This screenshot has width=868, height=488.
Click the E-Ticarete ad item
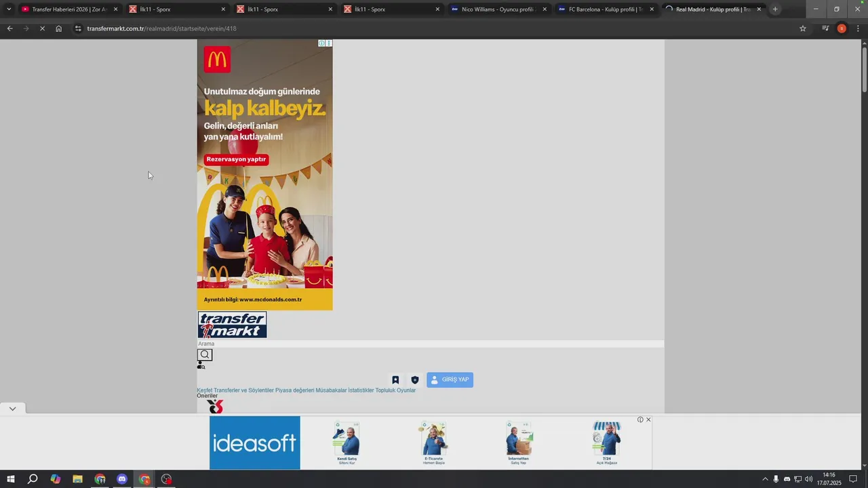pyautogui.click(x=433, y=443)
